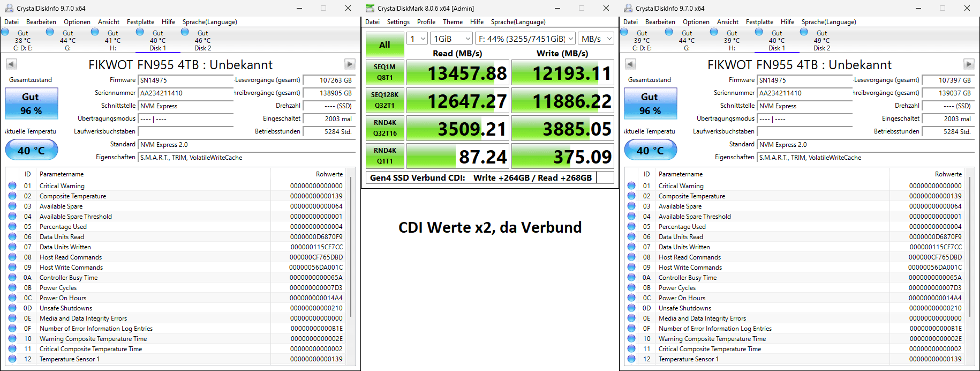980x371 pixels.
Task: Select drive H: in right CrystalDiskInfo window
Action: coord(732,40)
